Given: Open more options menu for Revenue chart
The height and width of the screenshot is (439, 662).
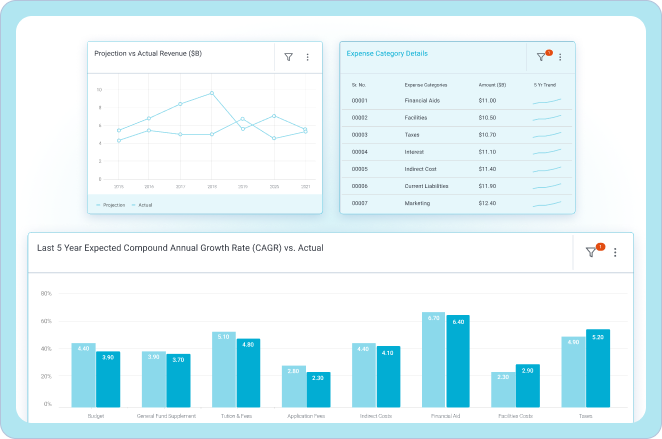Looking at the screenshot, I should (307, 58).
